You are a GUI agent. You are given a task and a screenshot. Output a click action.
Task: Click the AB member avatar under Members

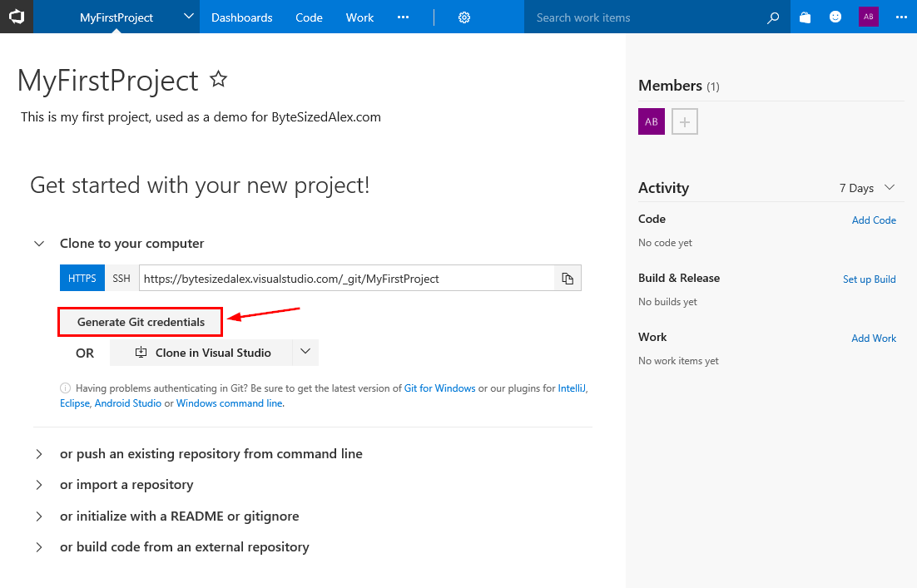point(652,121)
